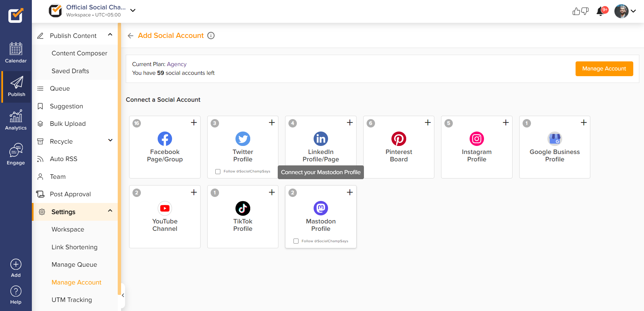
Task: Go back using the left arrow
Action: pos(130,36)
